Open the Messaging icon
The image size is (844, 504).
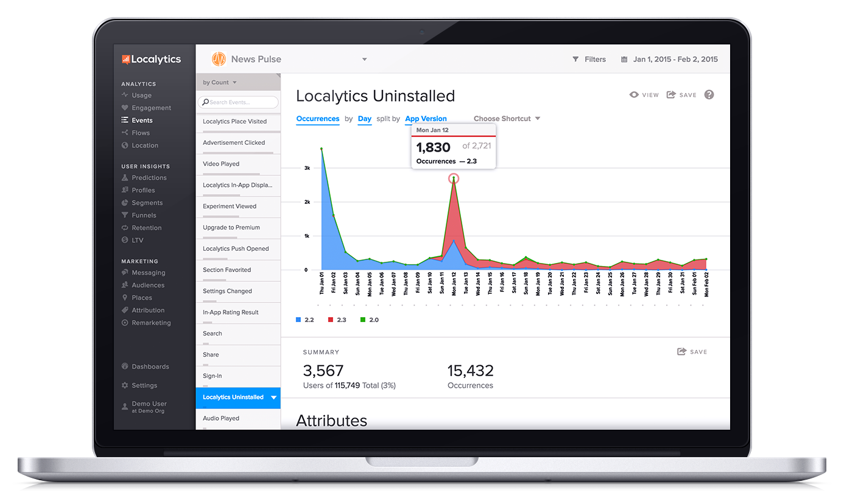point(125,273)
